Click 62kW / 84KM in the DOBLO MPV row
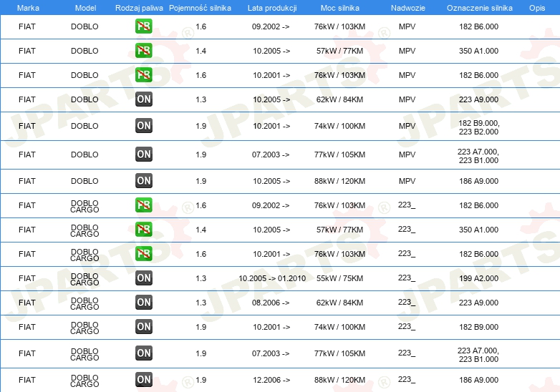The width and height of the screenshot is (560, 392). [339, 99]
